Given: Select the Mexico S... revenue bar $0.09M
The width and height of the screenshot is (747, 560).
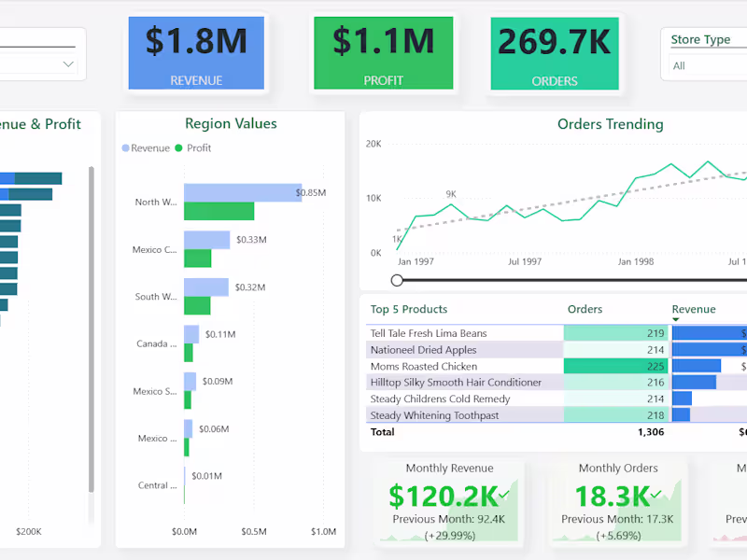Looking at the screenshot, I should [x=190, y=382].
